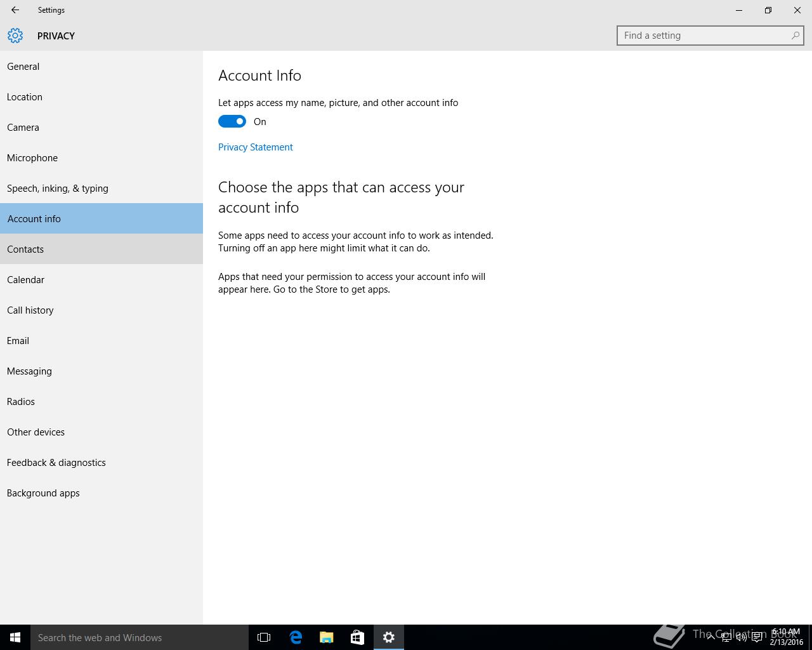The image size is (812, 650).
Task: Open Task View from taskbar
Action: 264,637
